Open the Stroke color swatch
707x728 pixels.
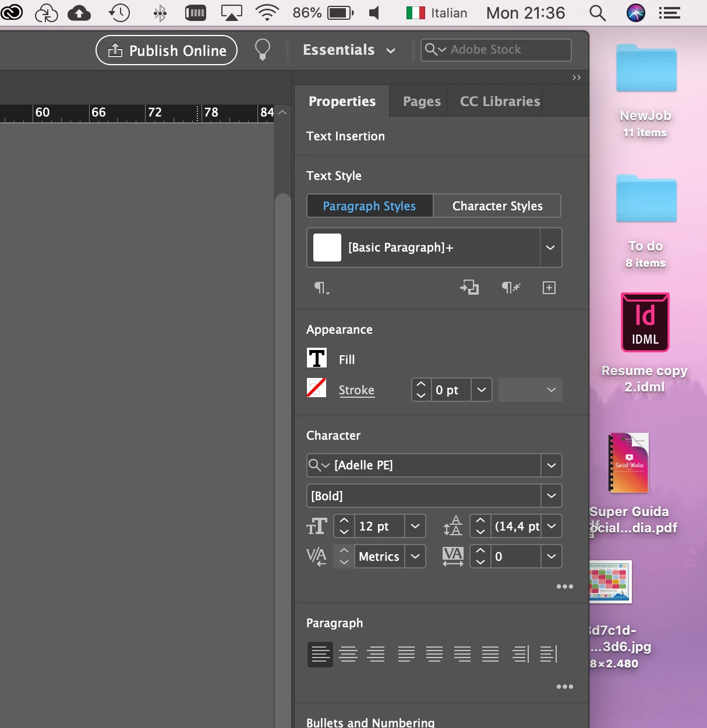pos(316,387)
